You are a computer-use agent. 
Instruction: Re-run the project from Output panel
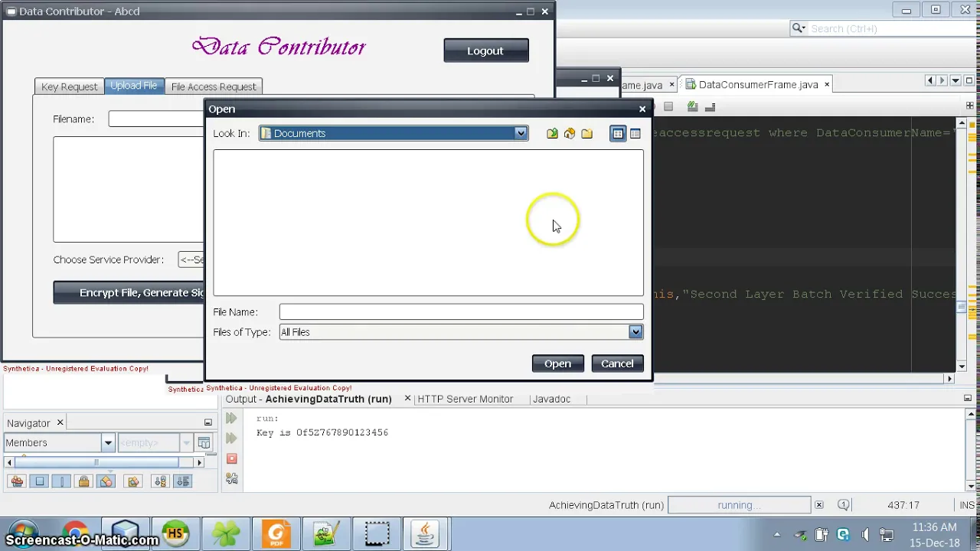(231, 419)
